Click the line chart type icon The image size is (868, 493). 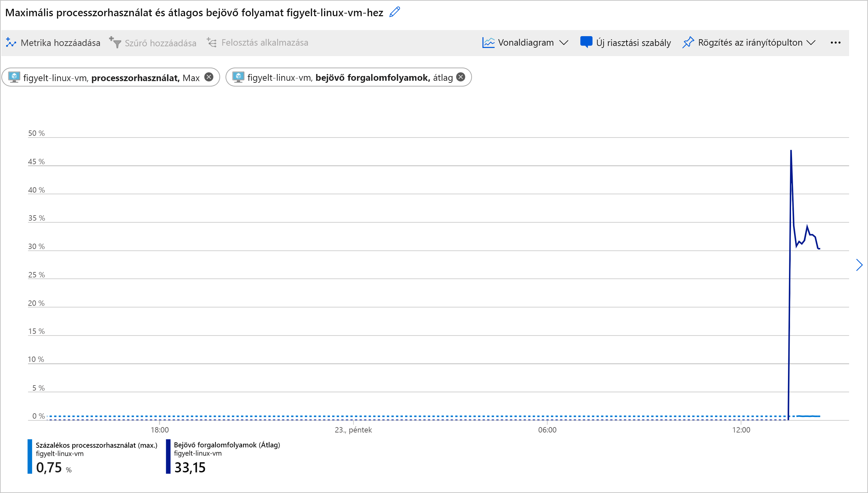(488, 43)
